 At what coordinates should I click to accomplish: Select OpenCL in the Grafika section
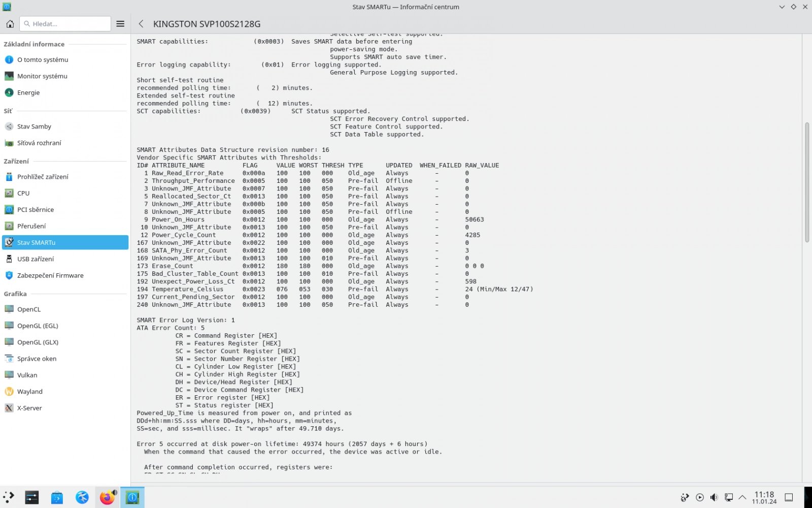click(65, 309)
